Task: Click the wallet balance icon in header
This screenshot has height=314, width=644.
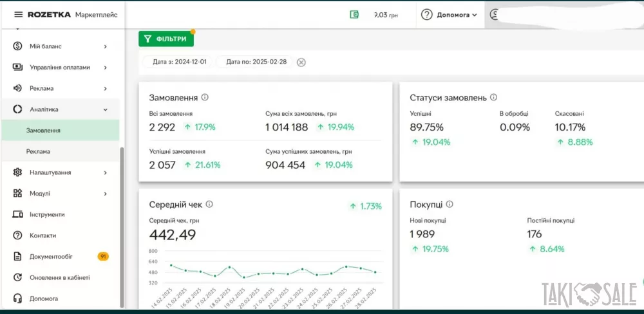Action: click(x=354, y=15)
